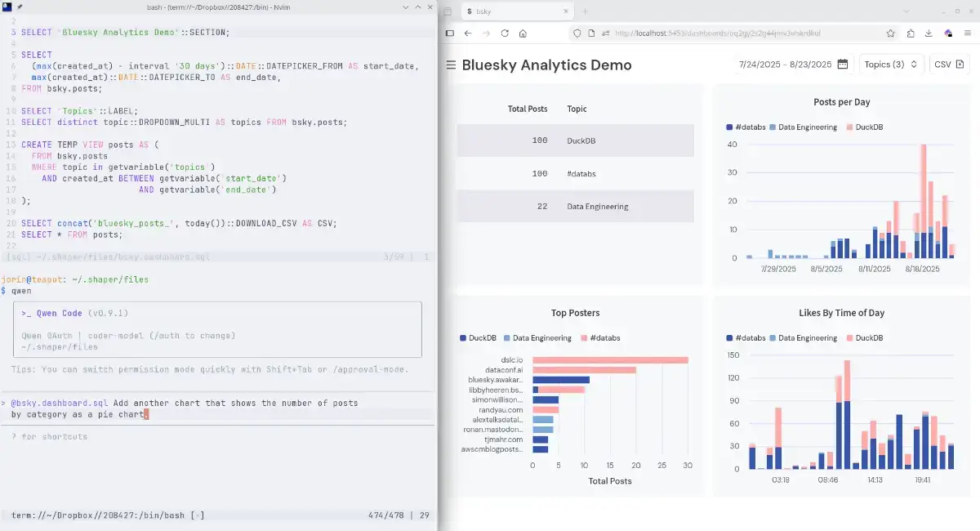Open the browser extensions puzzle icon
980x531 pixels.
click(911, 33)
